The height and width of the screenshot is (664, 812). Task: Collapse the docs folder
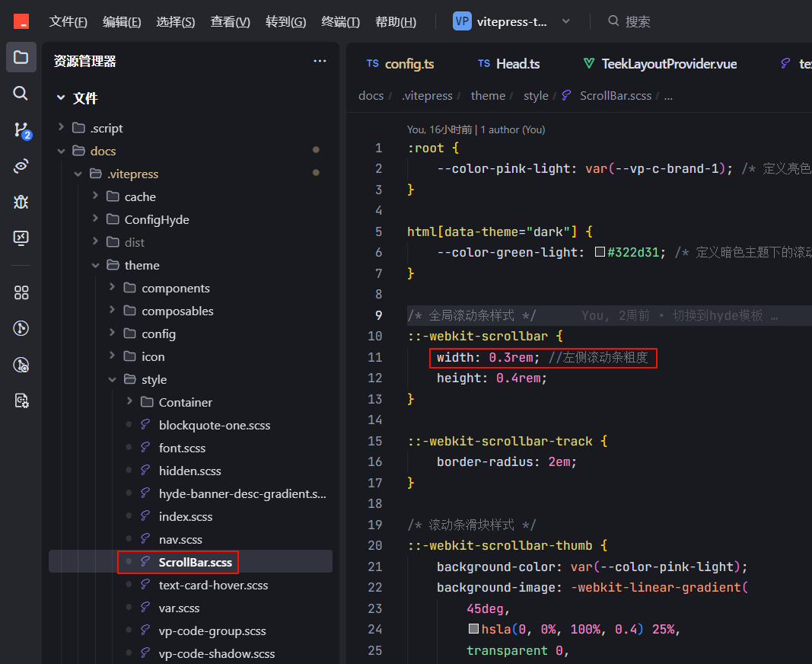61,151
